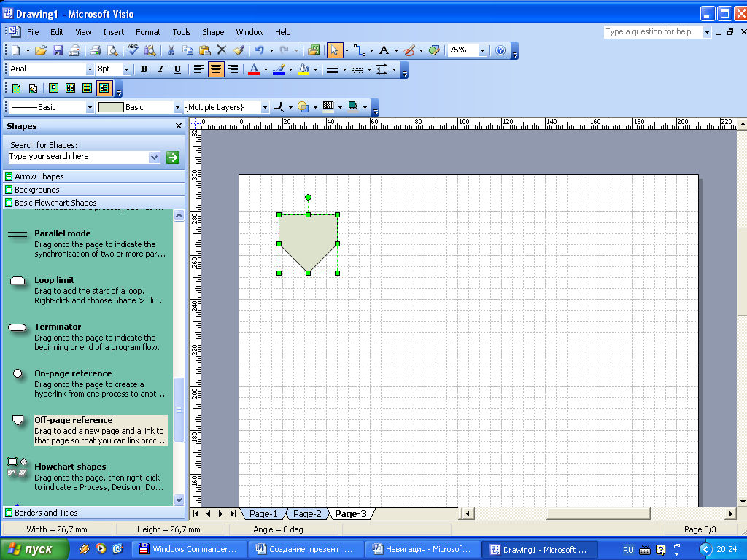Toggle the Icons and Details stencil view button
Image resolution: width=747 pixels, height=560 pixels.
[x=104, y=88]
